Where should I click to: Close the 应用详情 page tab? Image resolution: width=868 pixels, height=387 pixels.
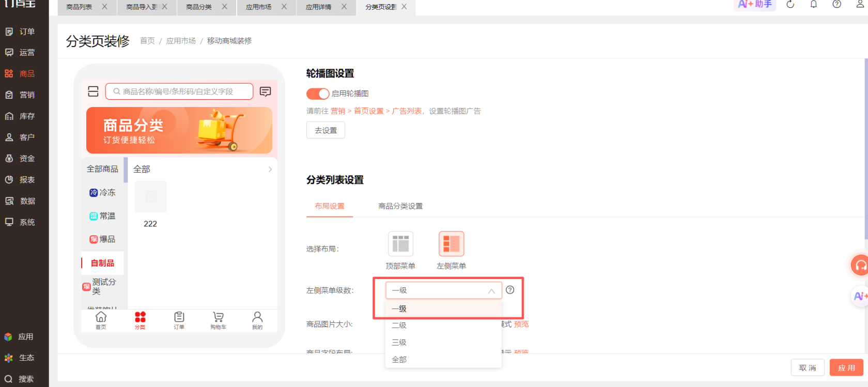pos(344,7)
